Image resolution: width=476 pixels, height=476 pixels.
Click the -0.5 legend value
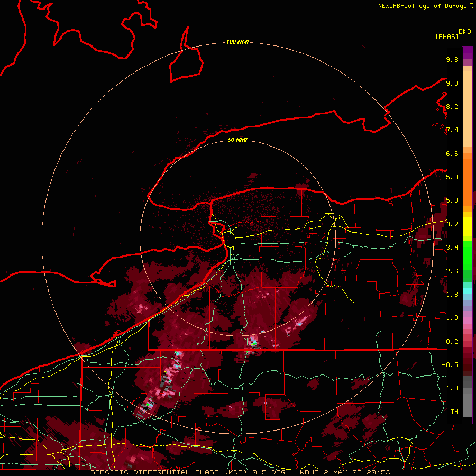coord(450,364)
